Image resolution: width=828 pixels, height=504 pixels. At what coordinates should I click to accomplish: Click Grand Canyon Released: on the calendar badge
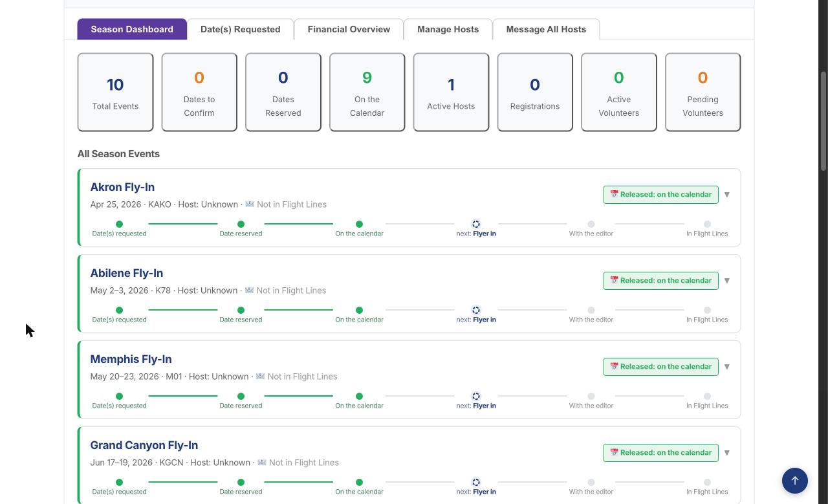pos(660,453)
